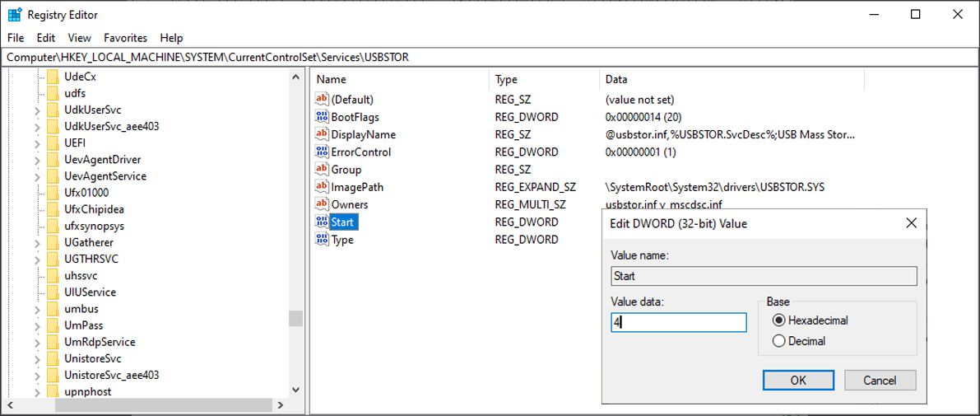Image resolution: width=980 pixels, height=416 pixels.
Task: Cancel the Edit DWORD dialog
Action: 880,381
